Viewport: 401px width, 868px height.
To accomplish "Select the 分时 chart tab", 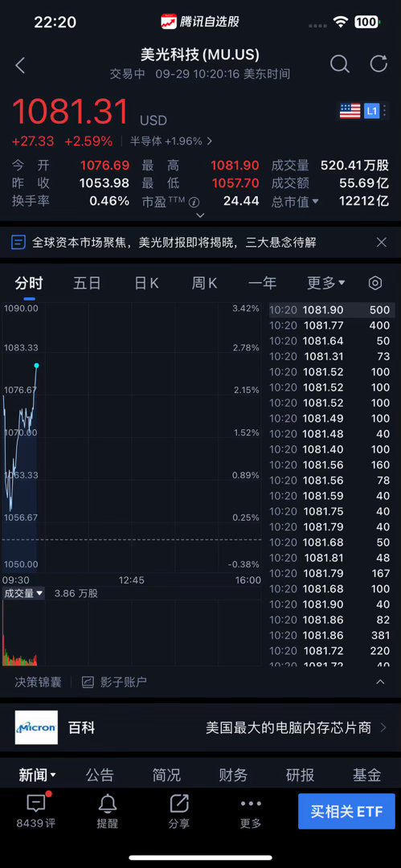I will [x=29, y=284].
